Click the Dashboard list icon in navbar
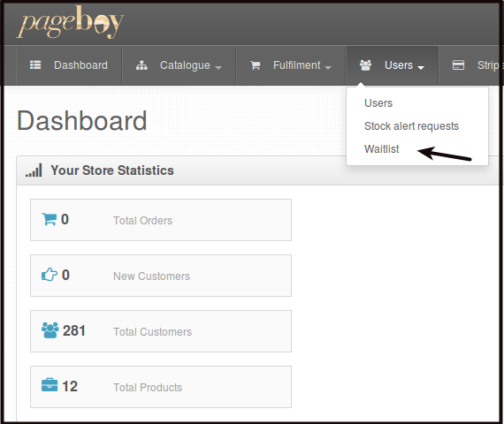The height and width of the screenshot is (424, 504). (35, 64)
